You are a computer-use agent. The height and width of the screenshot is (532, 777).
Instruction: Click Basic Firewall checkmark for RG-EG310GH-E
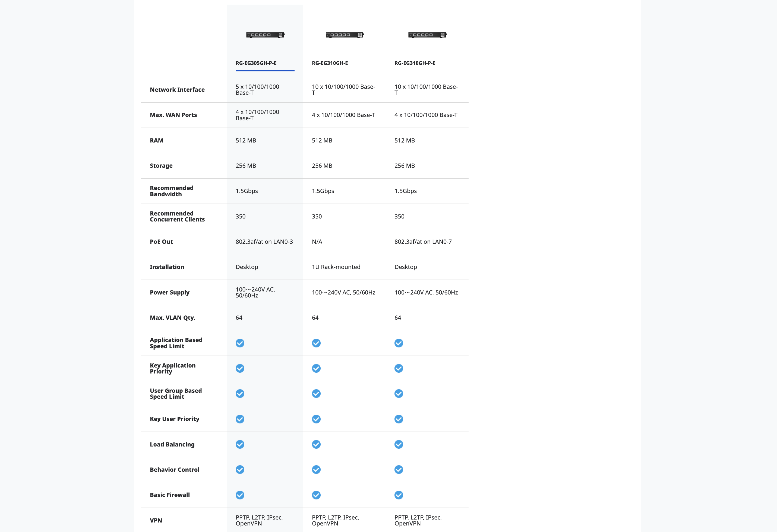tap(316, 495)
